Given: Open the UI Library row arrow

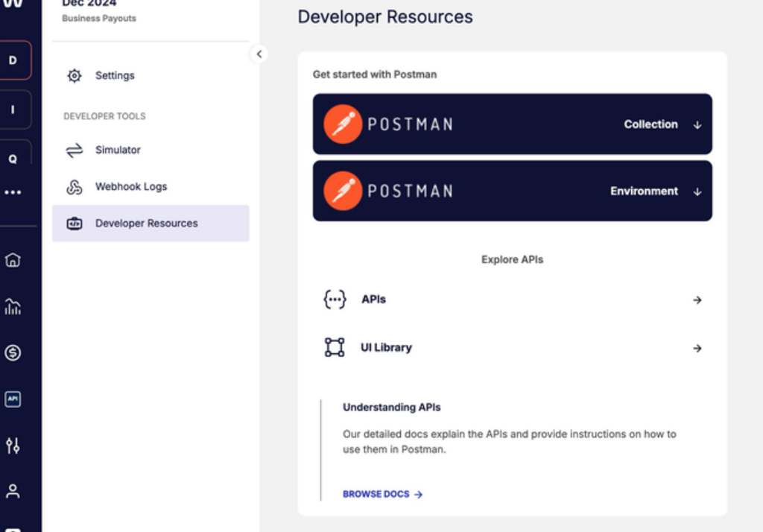Looking at the screenshot, I should click(x=697, y=348).
